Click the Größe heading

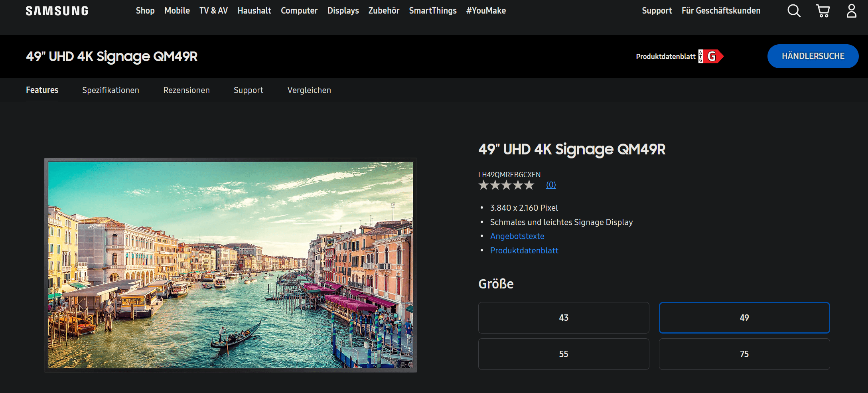point(496,284)
